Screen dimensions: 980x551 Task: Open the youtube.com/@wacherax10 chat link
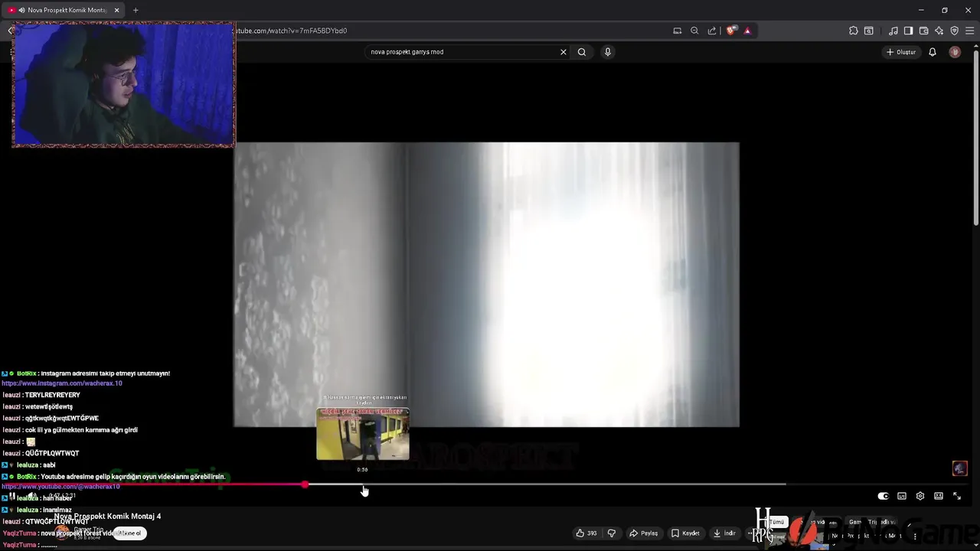60,487
